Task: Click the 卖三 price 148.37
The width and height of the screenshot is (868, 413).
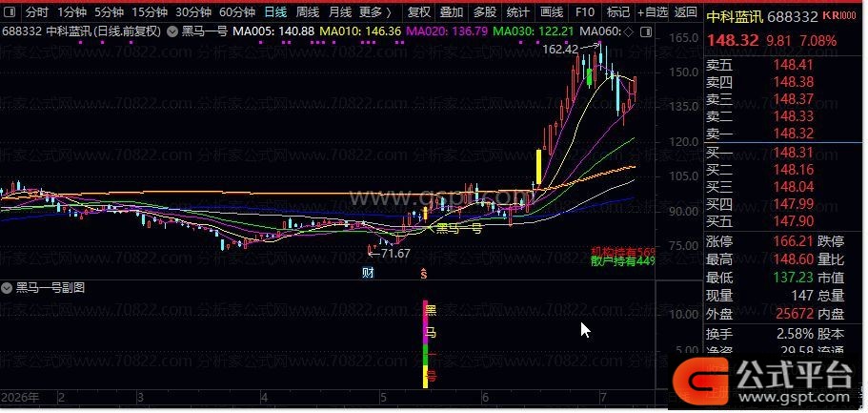Action: (x=794, y=99)
